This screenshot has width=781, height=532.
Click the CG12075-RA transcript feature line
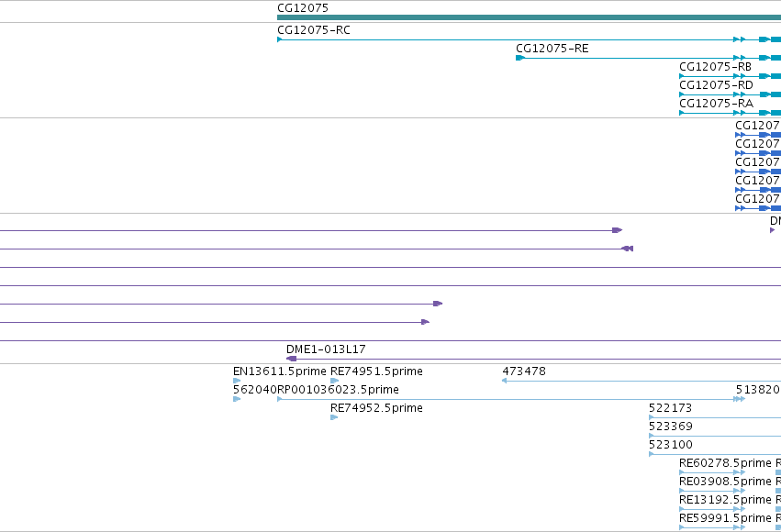click(731, 113)
